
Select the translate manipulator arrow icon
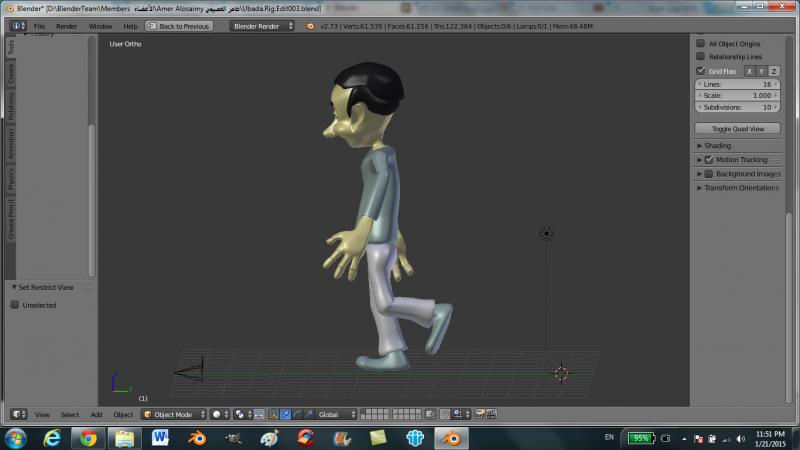[285, 414]
